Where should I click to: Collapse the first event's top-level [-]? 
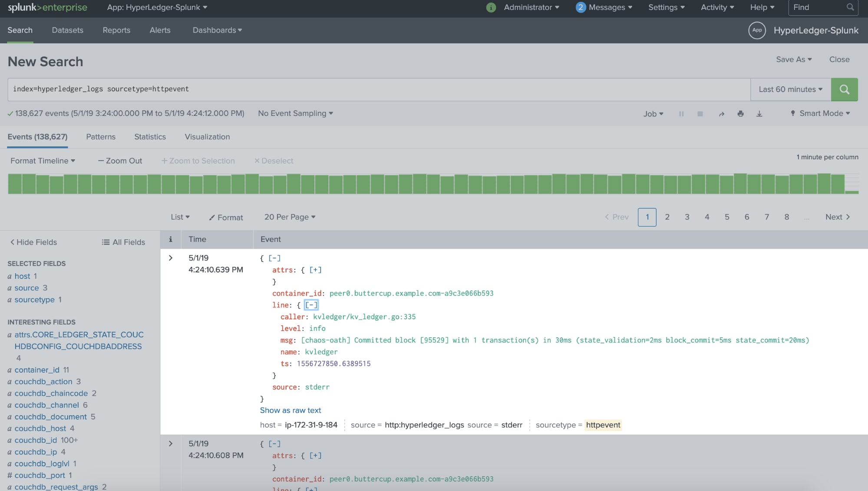coord(274,258)
